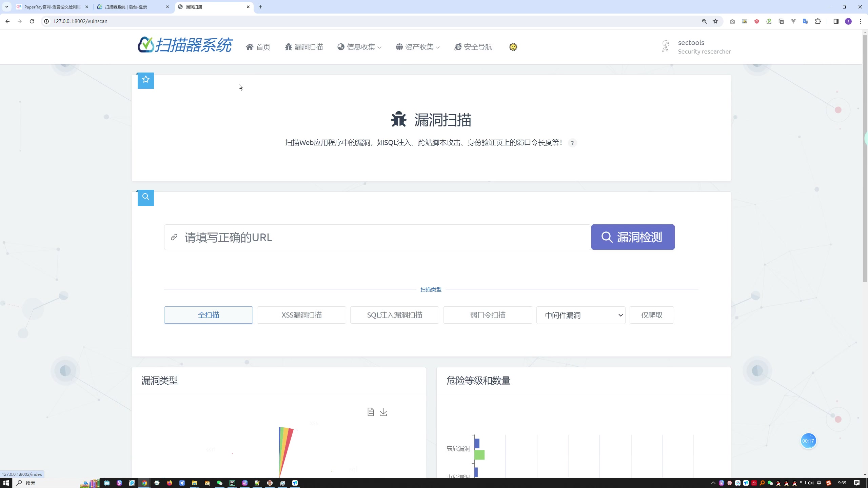Image resolution: width=868 pixels, height=488 pixels.
Task: Click the yellow sun theme toggle icon
Action: pos(513,47)
